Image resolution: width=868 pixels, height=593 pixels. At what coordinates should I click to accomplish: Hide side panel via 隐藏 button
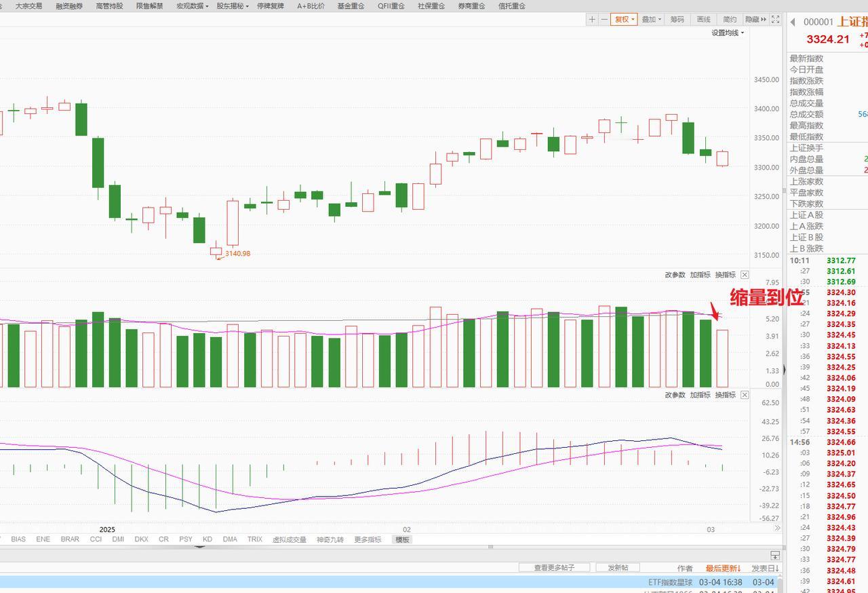click(x=755, y=20)
